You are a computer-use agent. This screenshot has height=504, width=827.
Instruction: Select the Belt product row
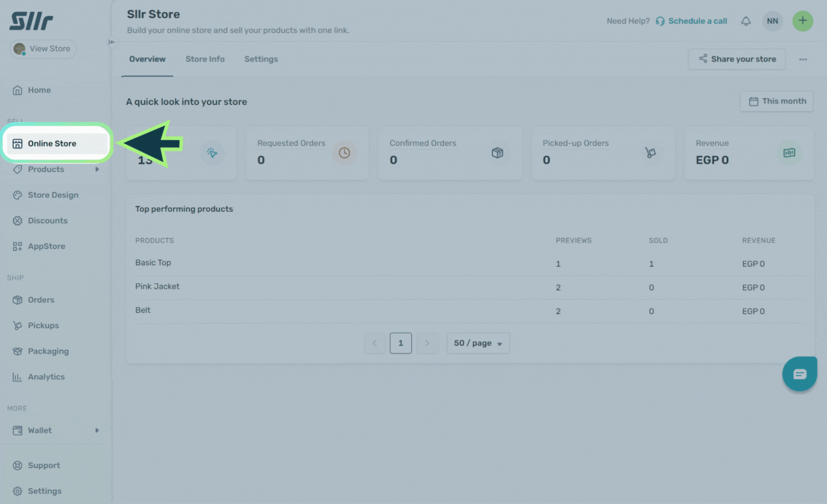[x=471, y=311]
